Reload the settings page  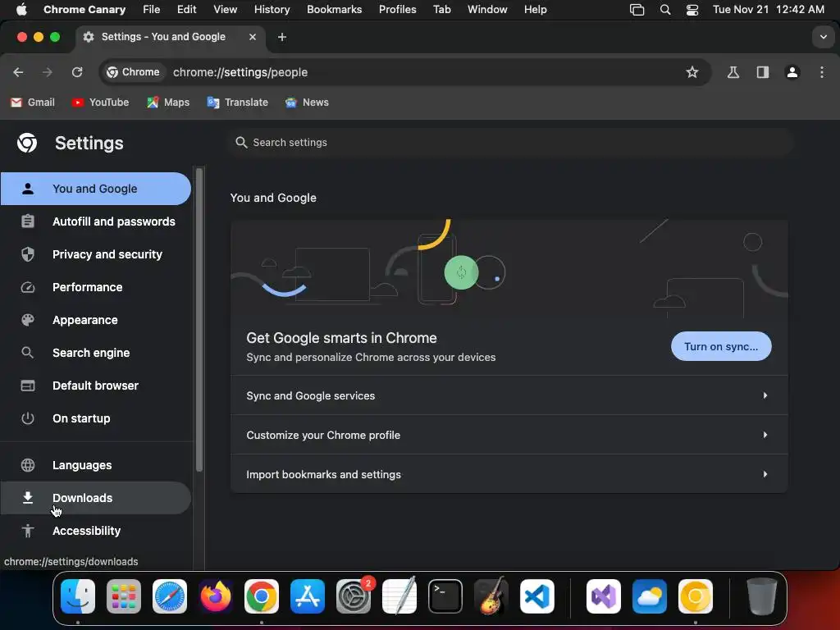click(x=77, y=72)
